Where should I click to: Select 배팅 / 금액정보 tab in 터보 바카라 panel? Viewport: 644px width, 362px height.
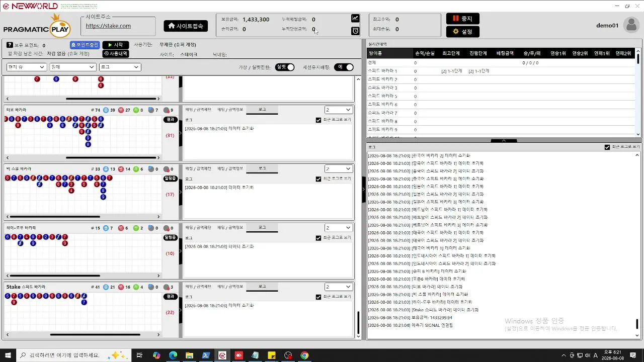tap(230, 110)
